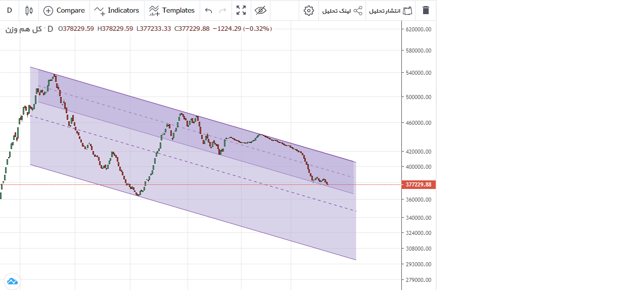Undo the last chart action
The height and width of the screenshot is (290, 644).
click(208, 10)
